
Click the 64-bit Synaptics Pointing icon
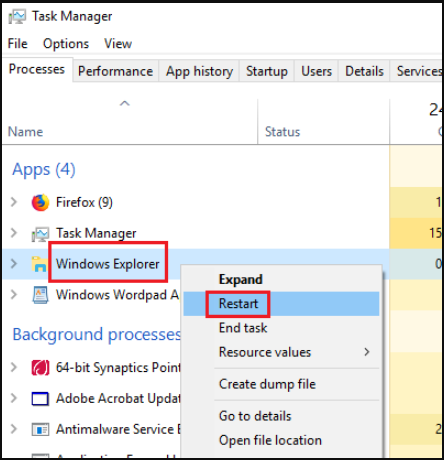40,368
